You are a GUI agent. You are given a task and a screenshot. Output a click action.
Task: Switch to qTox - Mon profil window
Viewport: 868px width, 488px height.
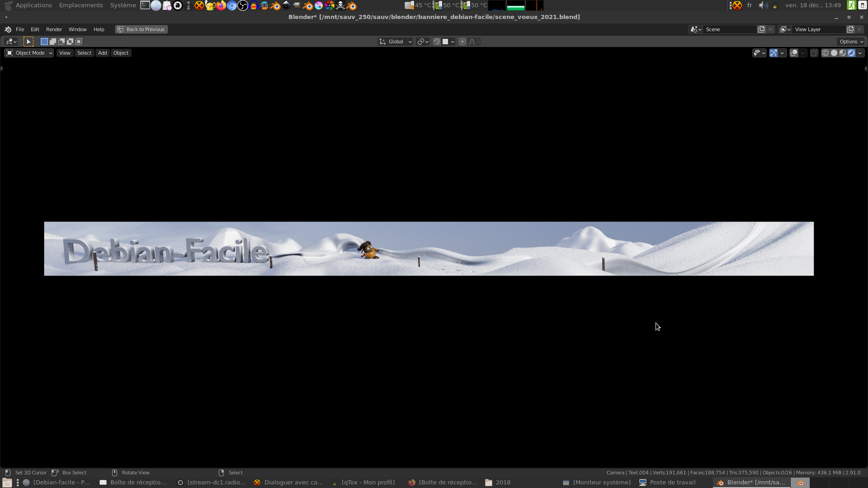[363, 483]
